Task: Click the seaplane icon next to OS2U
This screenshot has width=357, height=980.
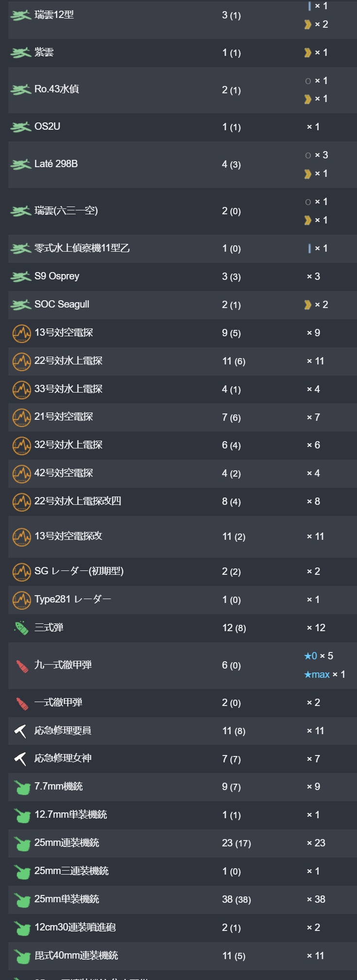Action: tap(21, 127)
